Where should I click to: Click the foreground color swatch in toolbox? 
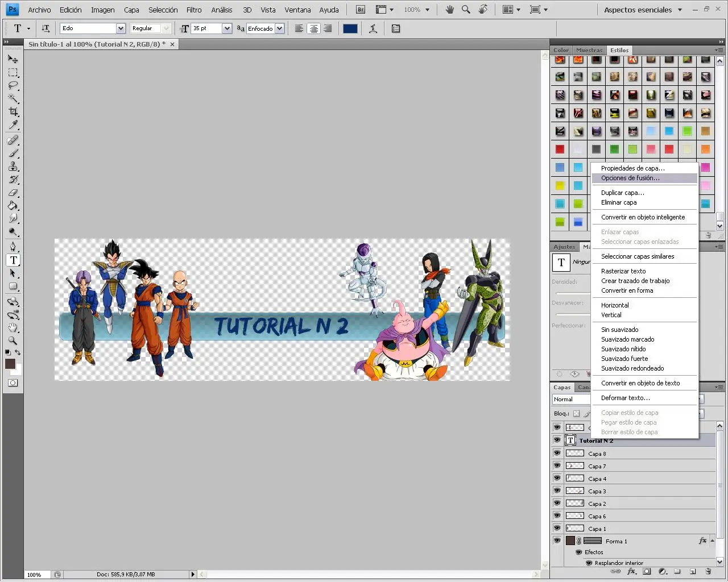(10, 364)
